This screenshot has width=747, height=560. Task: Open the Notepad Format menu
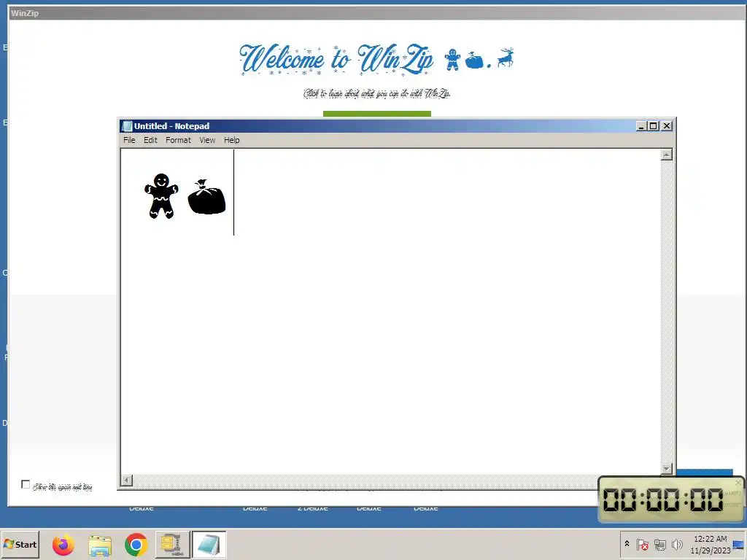click(x=178, y=140)
